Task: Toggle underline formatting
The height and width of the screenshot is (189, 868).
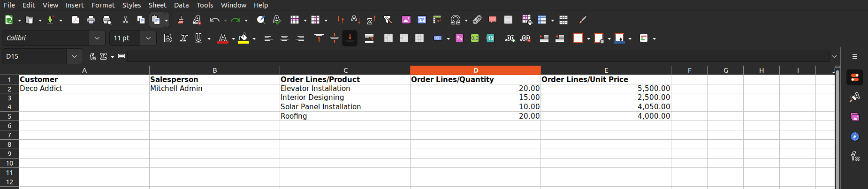Action: tap(198, 38)
